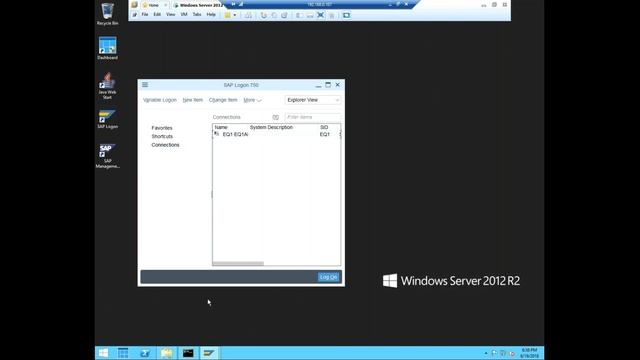This screenshot has height=360, width=640.
Task: Click the Change Item button
Action: (223, 100)
